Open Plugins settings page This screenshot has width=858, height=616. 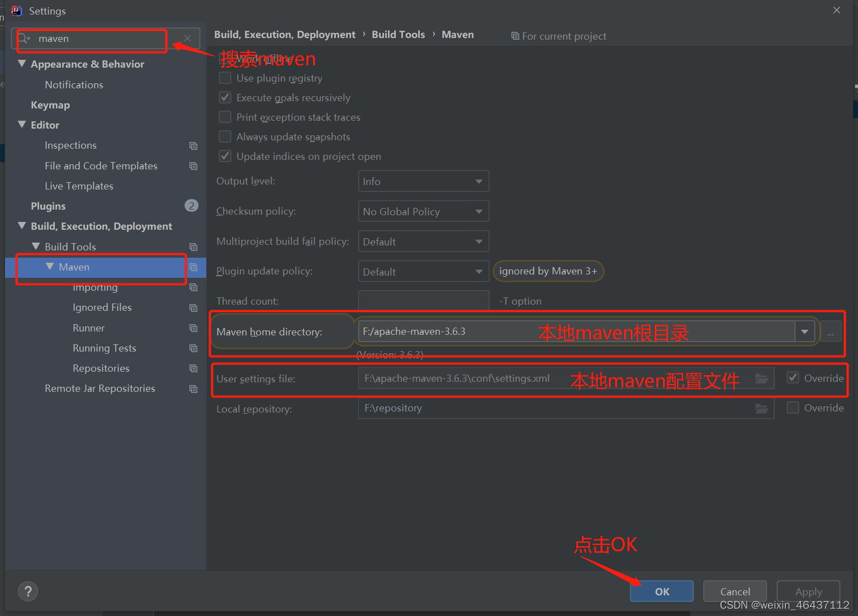[48, 206]
